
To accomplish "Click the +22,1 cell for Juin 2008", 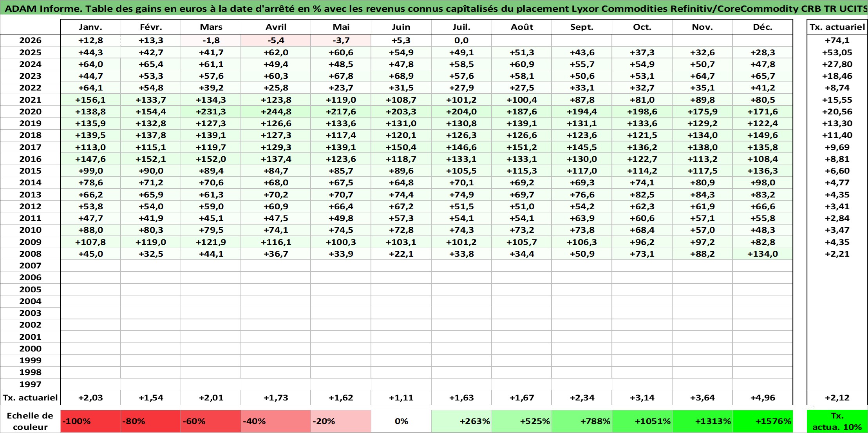I will pyautogui.click(x=401, y=254).
